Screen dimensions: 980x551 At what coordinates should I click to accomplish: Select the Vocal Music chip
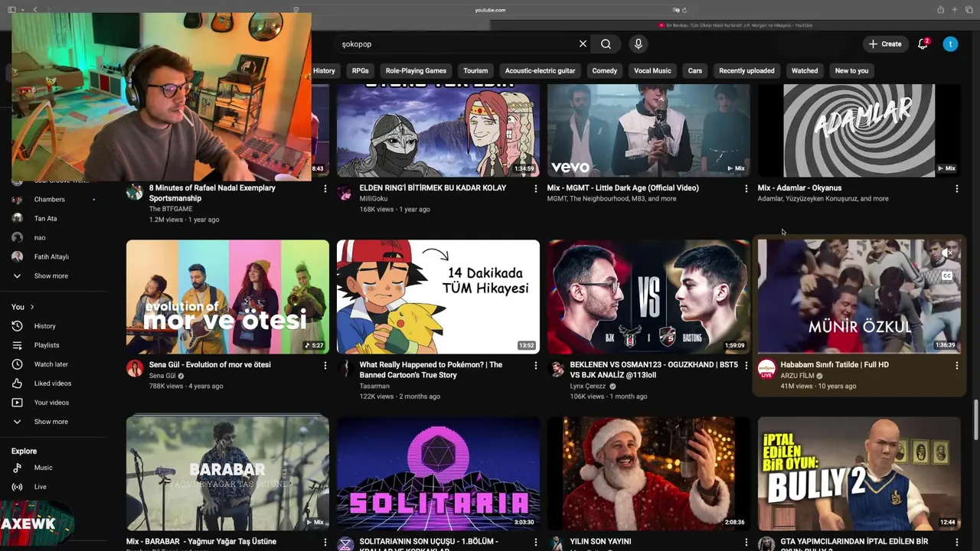[652, 70]
